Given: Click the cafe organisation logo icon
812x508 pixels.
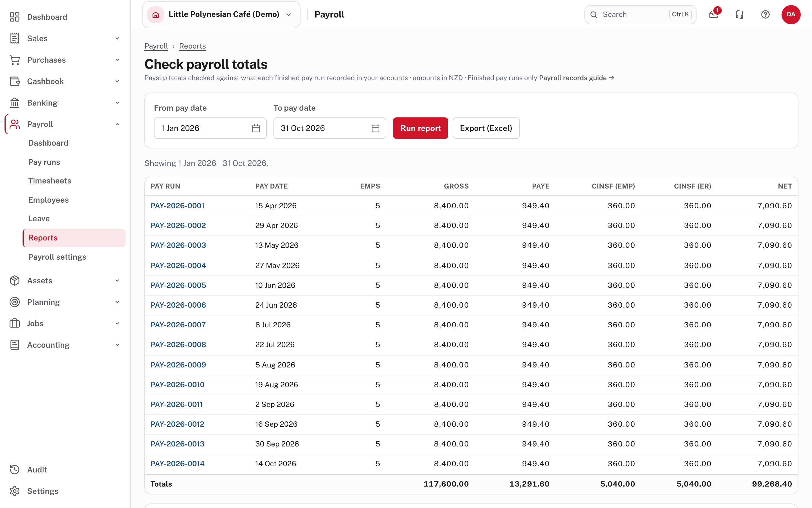Looking at the screenshot, I should (x=156, y=15).
